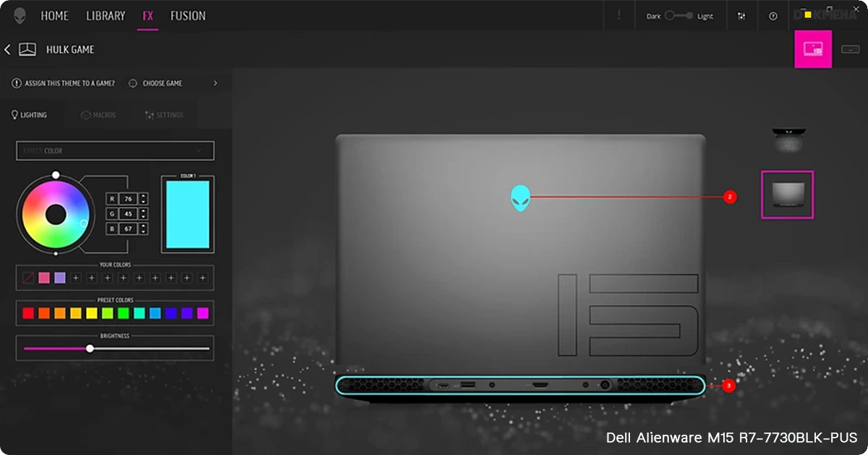Increase the R value with its up arrow

[143, 196]
